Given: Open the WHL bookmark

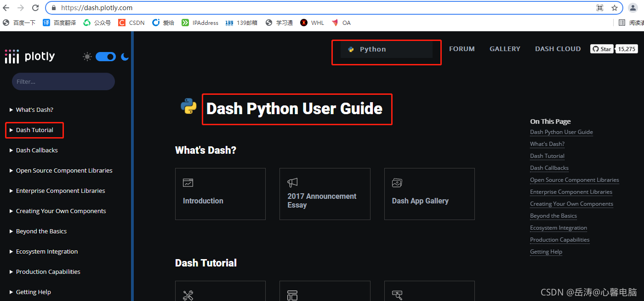Looking at the screenshot, I should pos(312,23).
